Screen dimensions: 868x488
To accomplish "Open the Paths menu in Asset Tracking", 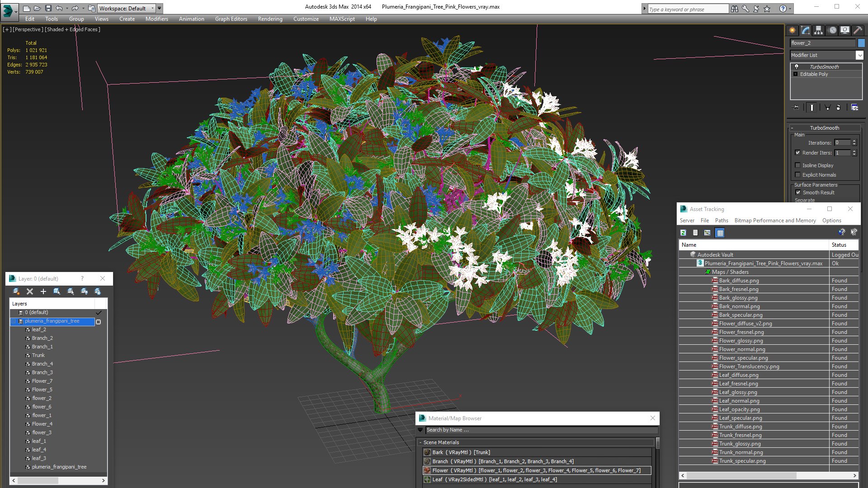I will 722,221.
